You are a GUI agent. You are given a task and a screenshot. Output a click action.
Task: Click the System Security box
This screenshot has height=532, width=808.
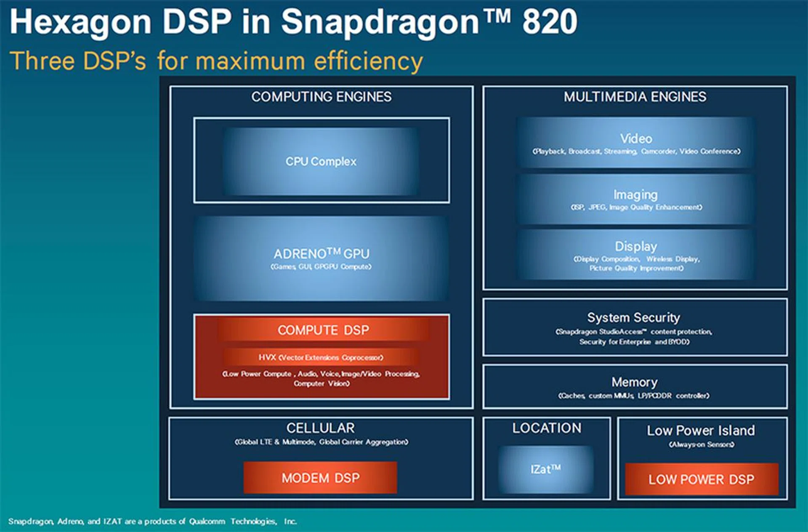click(x=634, y=327)
